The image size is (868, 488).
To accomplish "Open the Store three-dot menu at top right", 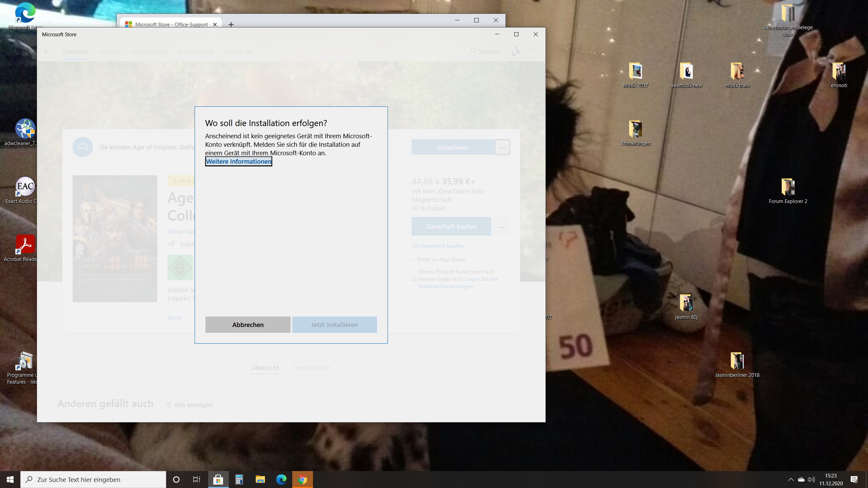I will point(535,50).
